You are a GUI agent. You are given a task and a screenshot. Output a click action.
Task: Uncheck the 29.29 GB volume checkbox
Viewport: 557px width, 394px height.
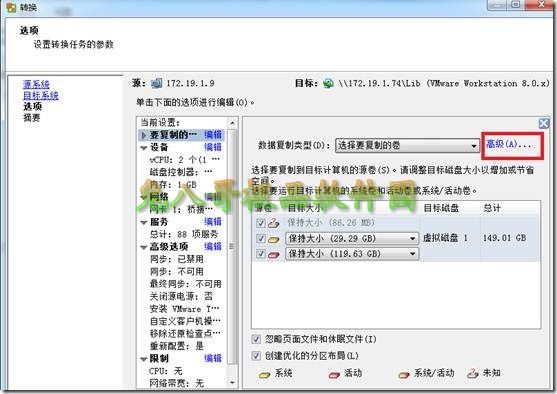261,238
